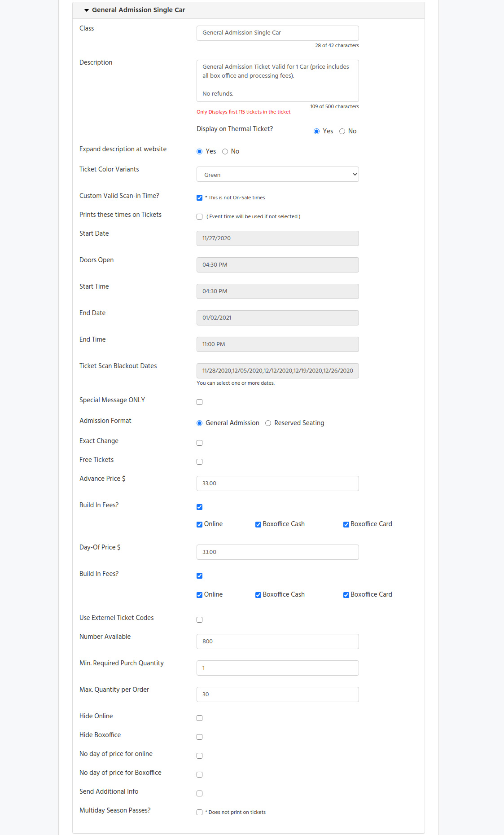The image size is (504, 835).
Task: Open the Ticket Color Variants dropdown
Action: (277, 175)
